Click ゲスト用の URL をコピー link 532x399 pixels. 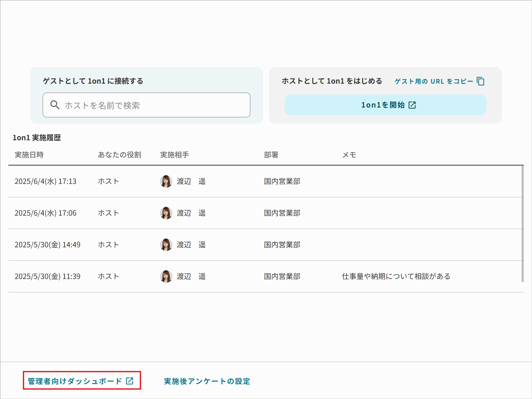(434, 81)
